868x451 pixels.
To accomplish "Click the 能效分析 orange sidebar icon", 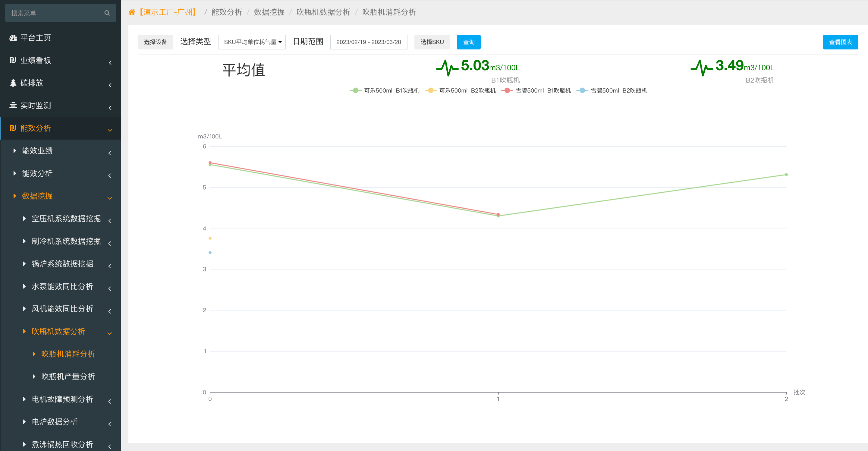I will pos(13,128).
